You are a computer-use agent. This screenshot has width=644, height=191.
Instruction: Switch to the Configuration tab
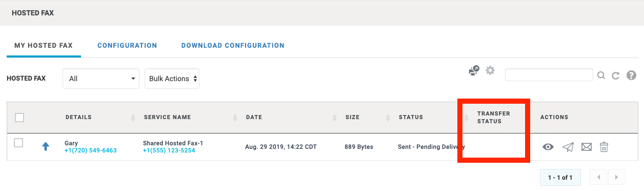[x=127, y=45]
